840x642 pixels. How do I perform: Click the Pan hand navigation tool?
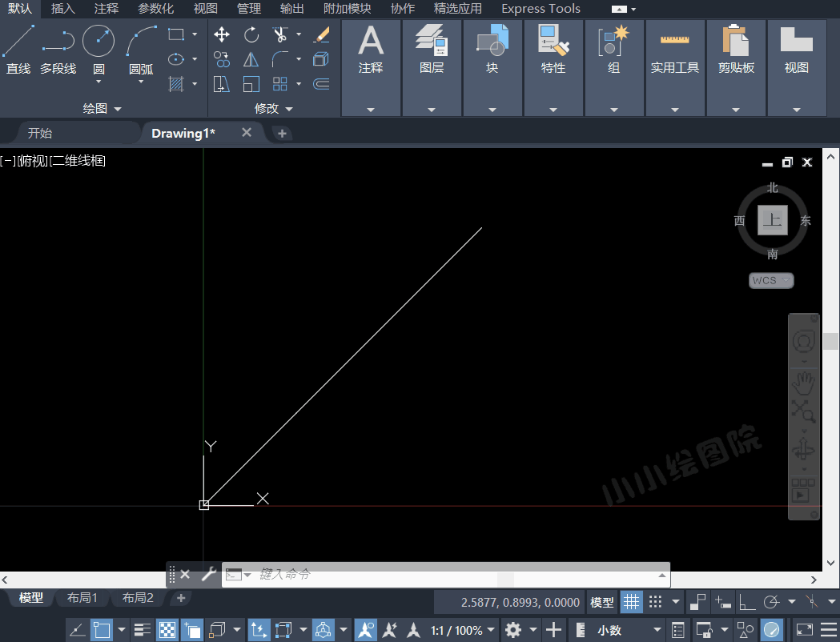coord(804,383)
